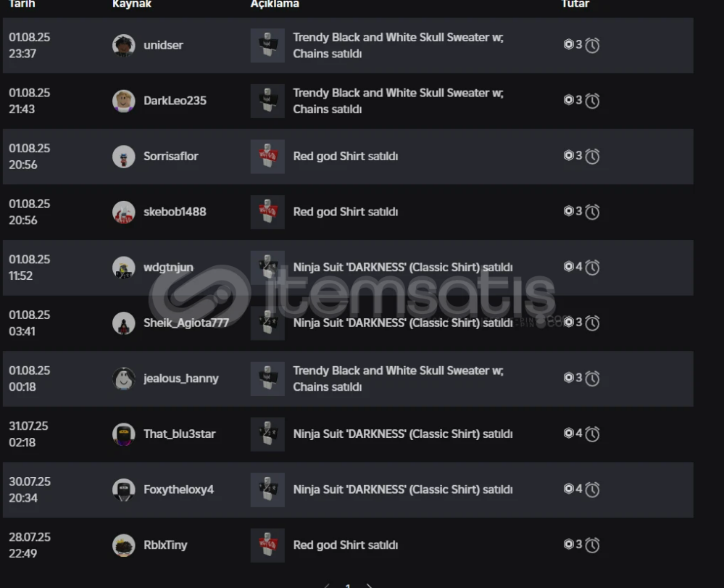Go to previous page arrow
This screenshot has height=588, width=724.
326,586
